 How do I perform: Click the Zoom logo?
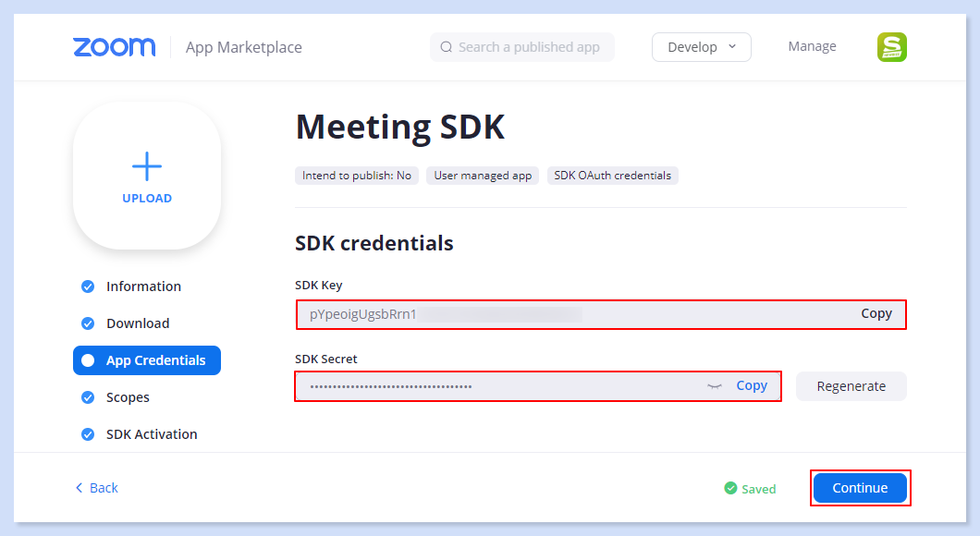click(115, 47)
